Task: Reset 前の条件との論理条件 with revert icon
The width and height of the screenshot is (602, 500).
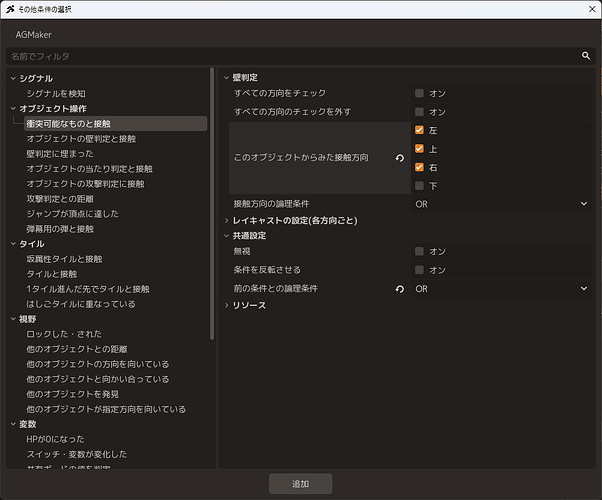Action: [400, 289]
